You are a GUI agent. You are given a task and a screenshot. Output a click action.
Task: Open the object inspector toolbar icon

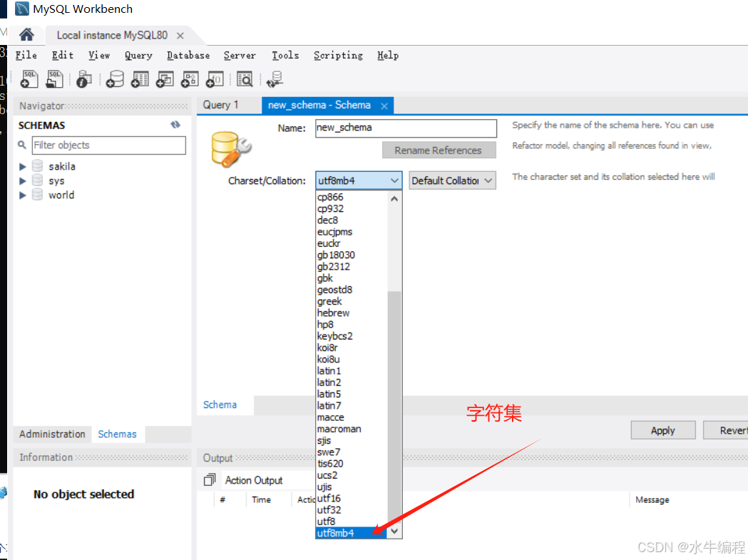pyautogui.click(x=84, y=78)
